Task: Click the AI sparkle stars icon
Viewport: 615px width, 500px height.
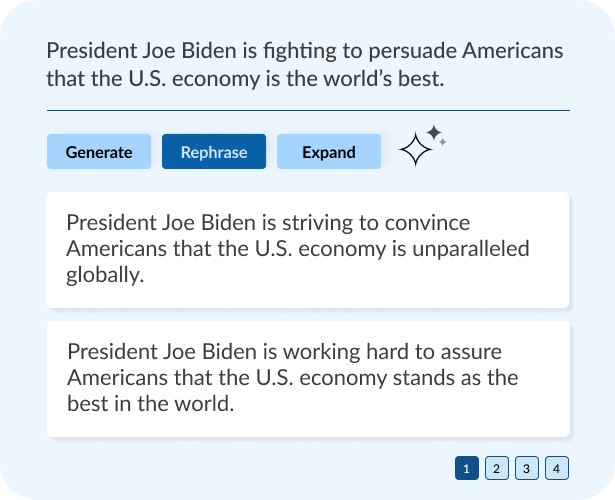Action: point(421,147)
